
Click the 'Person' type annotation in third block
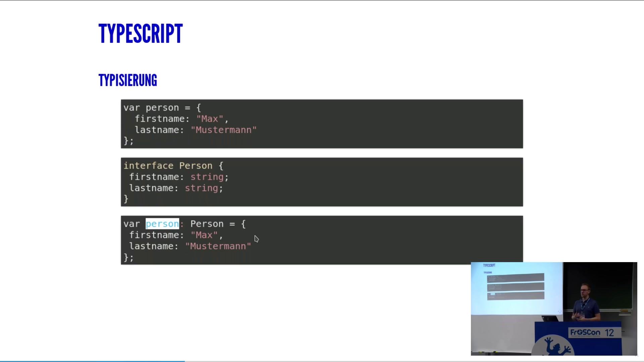(207, 224)
